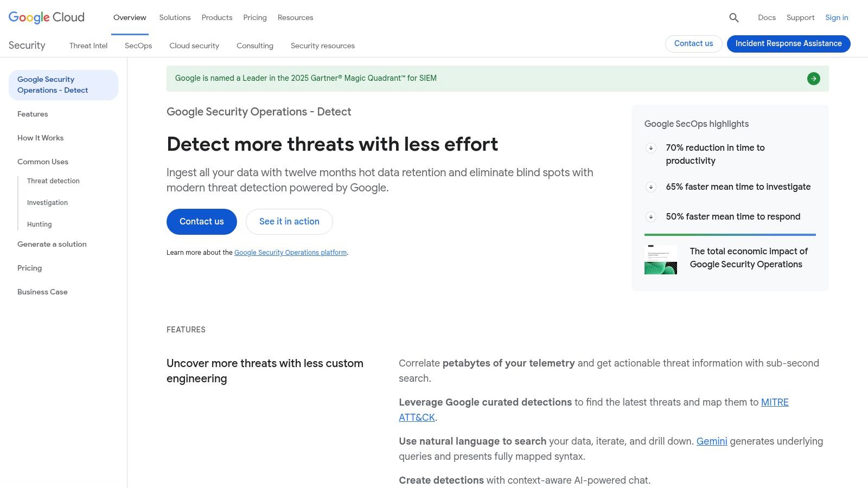Open the Gemini link
The width and height of the screenshot is (868, 488).
pyautogui.click(x=712, y=441)
